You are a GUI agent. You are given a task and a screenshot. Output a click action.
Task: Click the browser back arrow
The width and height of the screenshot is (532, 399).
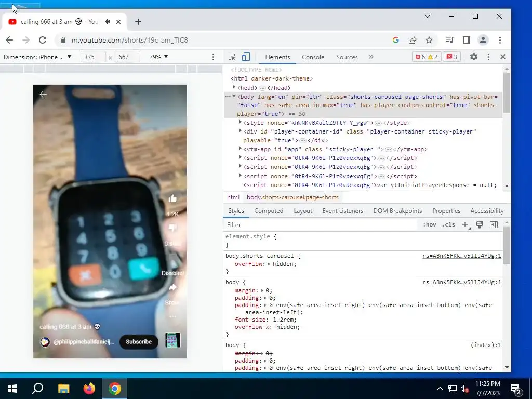point(9,40)
